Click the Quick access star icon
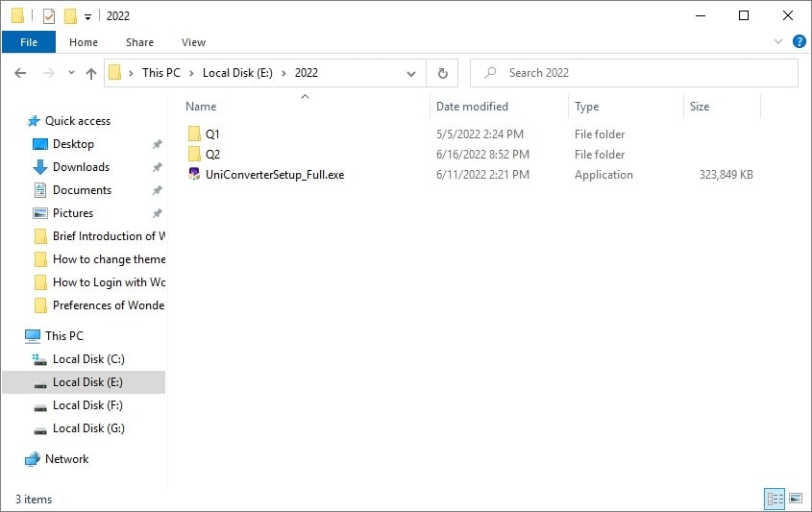Image resolution: width=812 pixels, height=512 pixels. click(34, 121)
